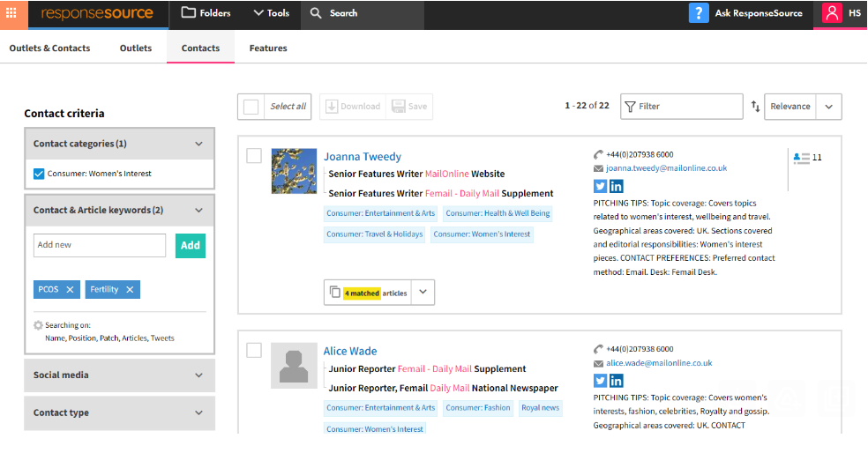868x468 pixels.
Task: Select Joanna Tweedy's contact checkbox
Action: pyautogui.click(x=254, y=156)
